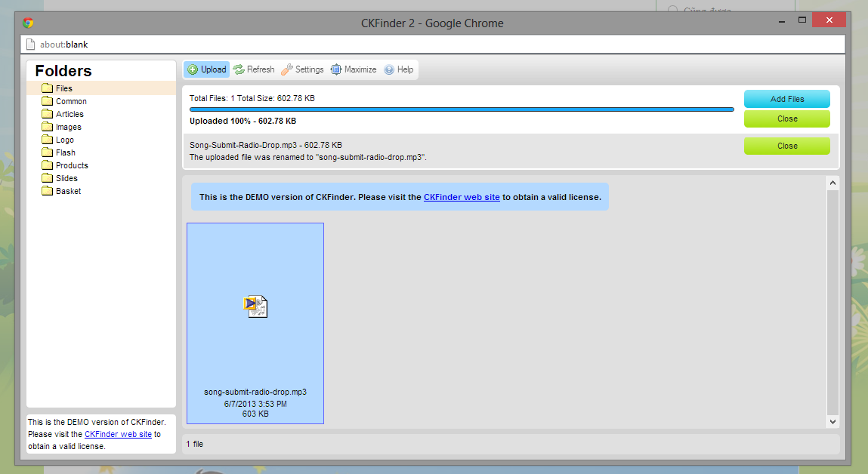Image resolution: width=868 pixels, height=474 pixels.
Task: Click the 6/7/2013 3:53 PM file date
Action: tap(255, 404)
